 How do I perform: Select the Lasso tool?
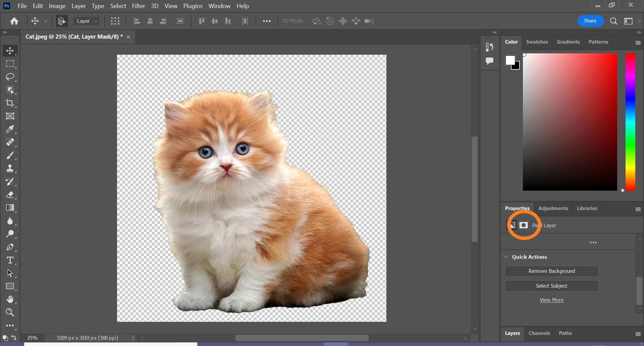click(10, 77)
